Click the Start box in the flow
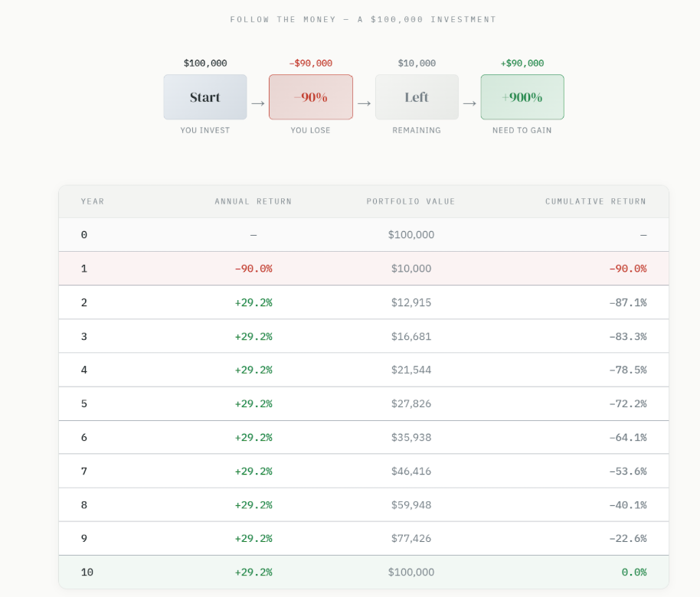700x597 pixels. click(x=205, y=97)
